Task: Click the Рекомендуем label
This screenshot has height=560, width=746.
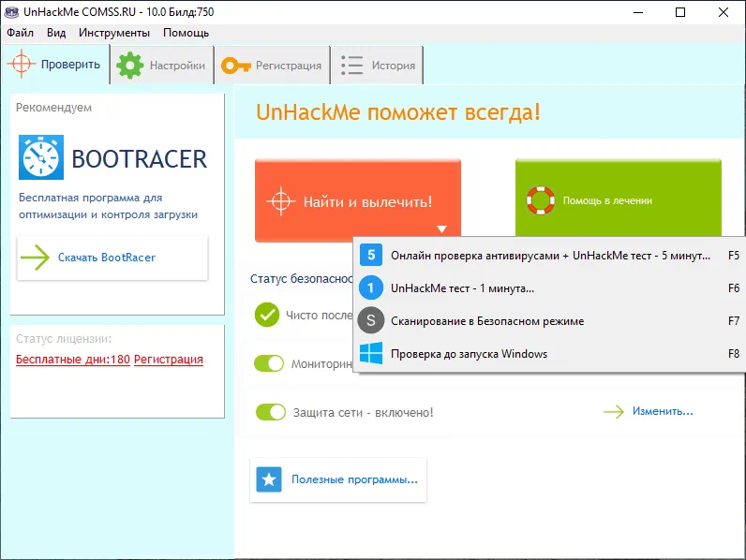Action: tap(53, 108)
